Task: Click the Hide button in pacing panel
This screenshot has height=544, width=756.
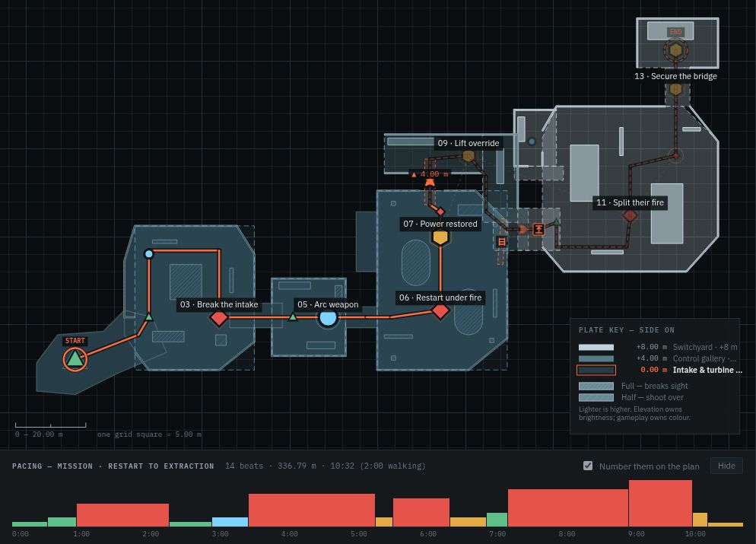Action: click(726, 466)
